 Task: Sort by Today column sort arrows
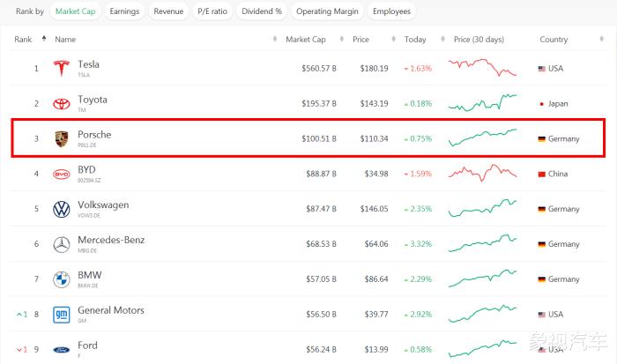coord(442,39)
